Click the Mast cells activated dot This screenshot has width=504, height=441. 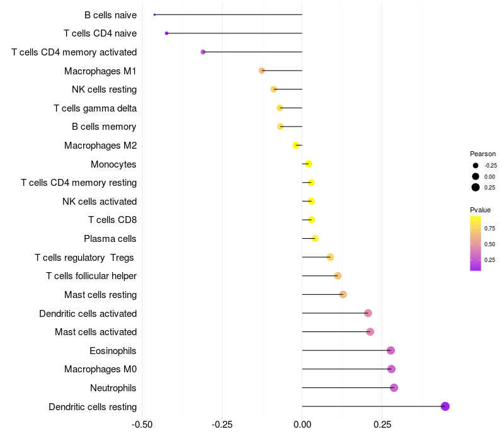(x=370, y=332)
